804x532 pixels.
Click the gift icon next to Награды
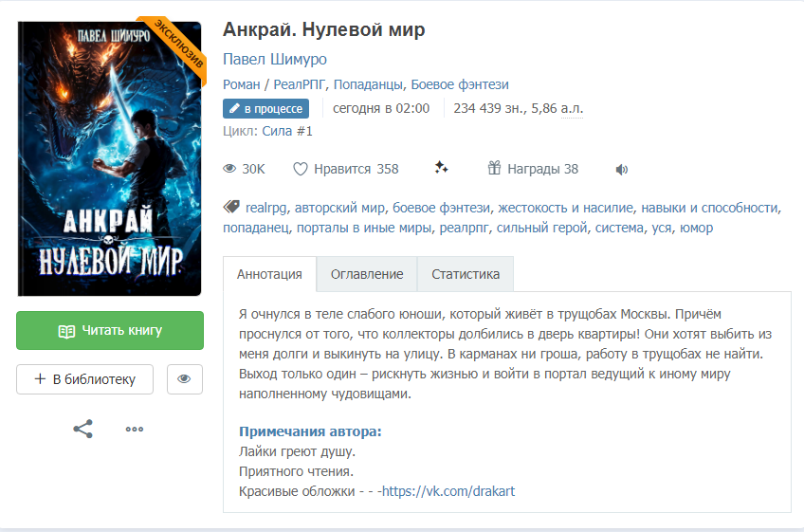[x=494, y=168]
